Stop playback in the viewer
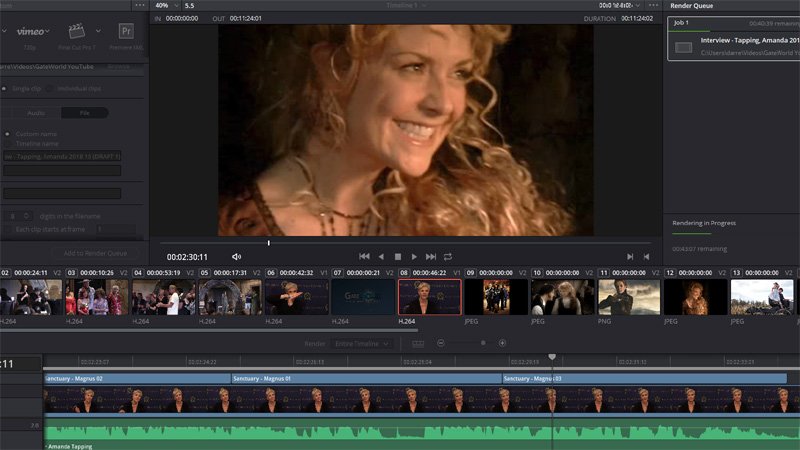Viewport: 800px width, 450px height. [398, 257]
